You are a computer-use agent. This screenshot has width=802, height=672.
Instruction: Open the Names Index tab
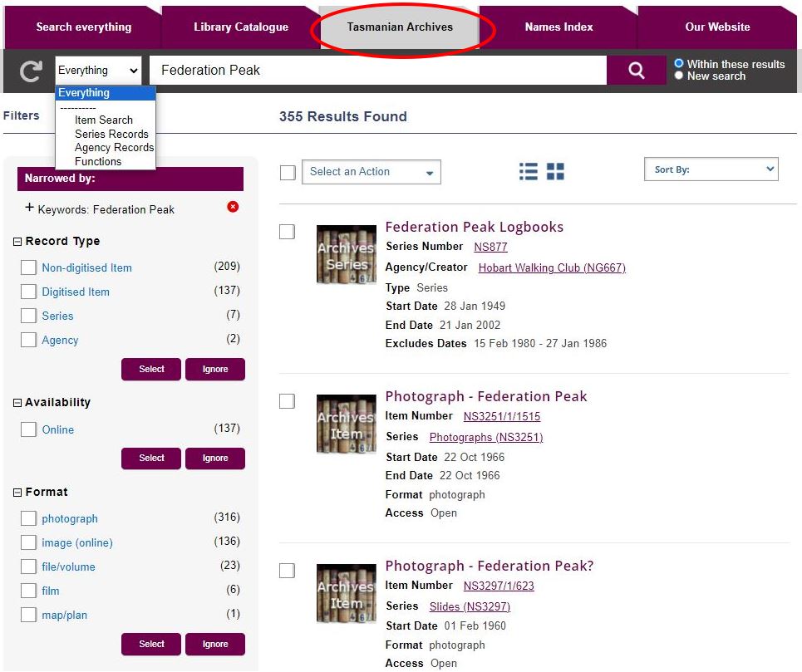(x=558, y=27)
